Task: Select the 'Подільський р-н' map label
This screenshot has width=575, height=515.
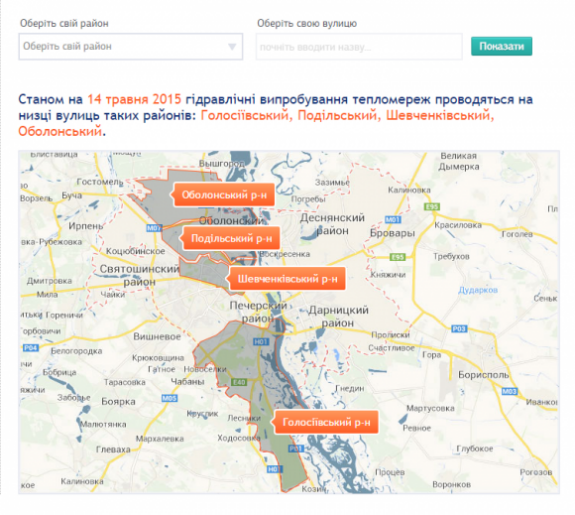Action: 232,238
